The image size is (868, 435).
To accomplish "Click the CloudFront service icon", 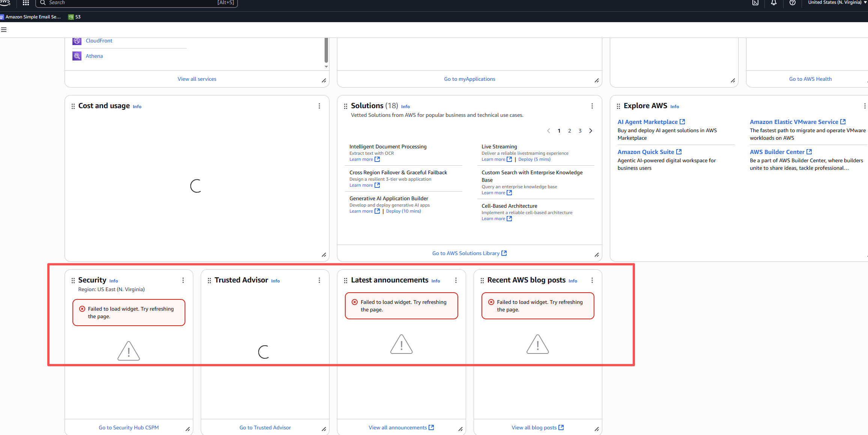I will pyautogui.click(x=77, y=41).
